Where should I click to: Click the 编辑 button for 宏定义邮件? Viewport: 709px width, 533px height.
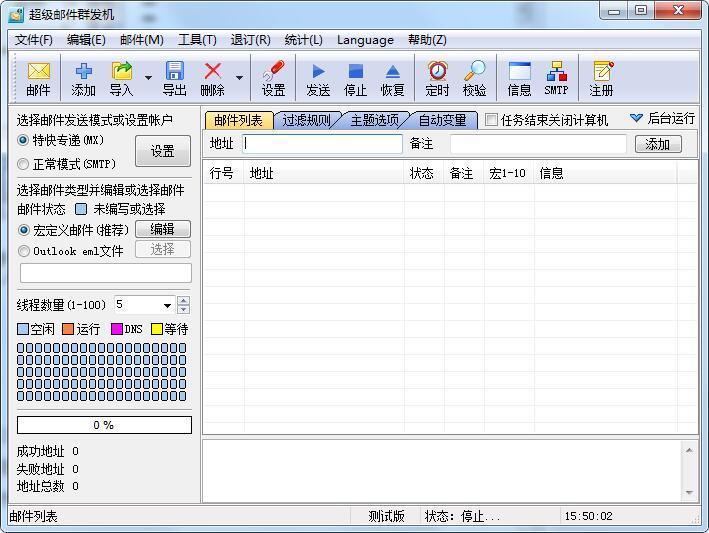click(162, 229)
